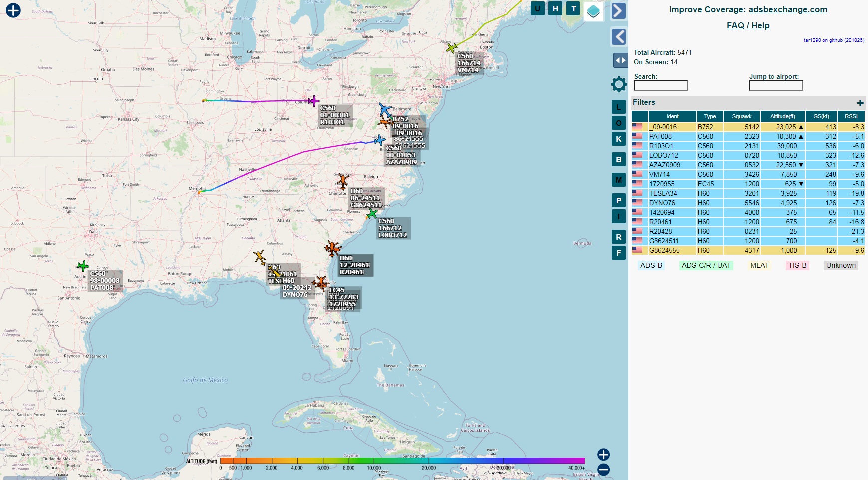Image resolution: width=868 pixels, height=480 pixels.
Task: Select the 1720955 aircraft row
Action: coord(748,184)
